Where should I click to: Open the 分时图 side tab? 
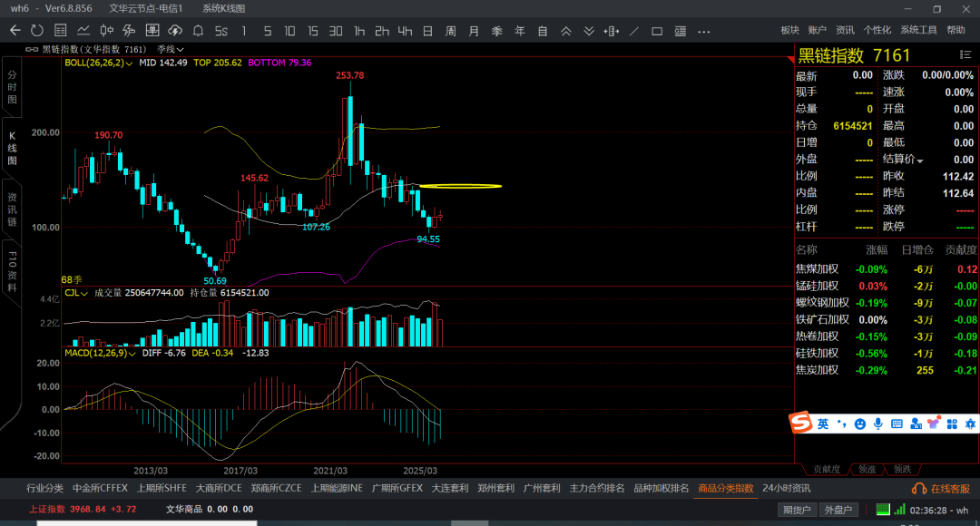pos(12,87)
